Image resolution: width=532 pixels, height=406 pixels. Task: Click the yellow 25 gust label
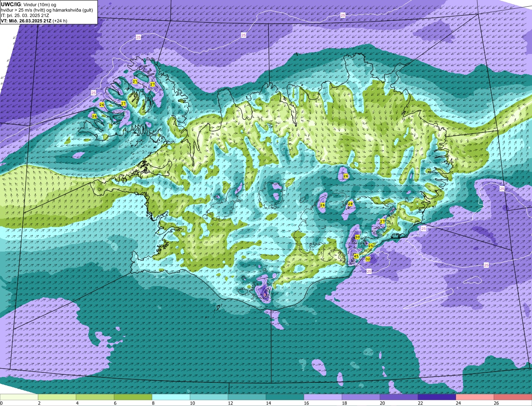(x=371, y=246)
